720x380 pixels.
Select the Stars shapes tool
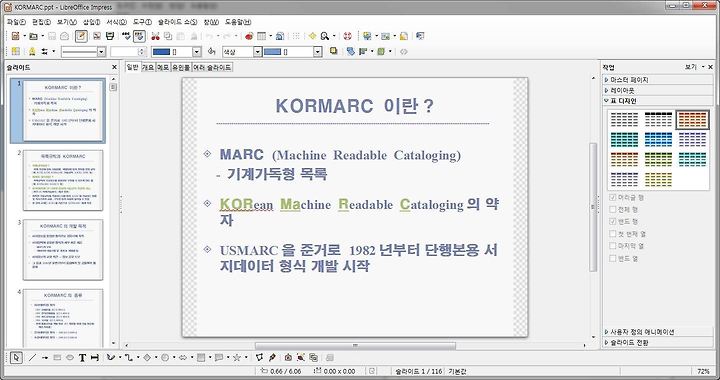click(x=237, y=358)
